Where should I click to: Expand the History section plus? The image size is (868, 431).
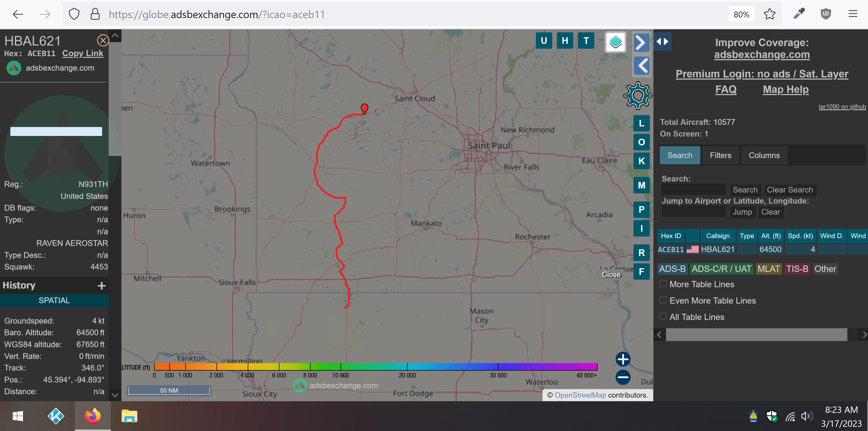point(101,286)
